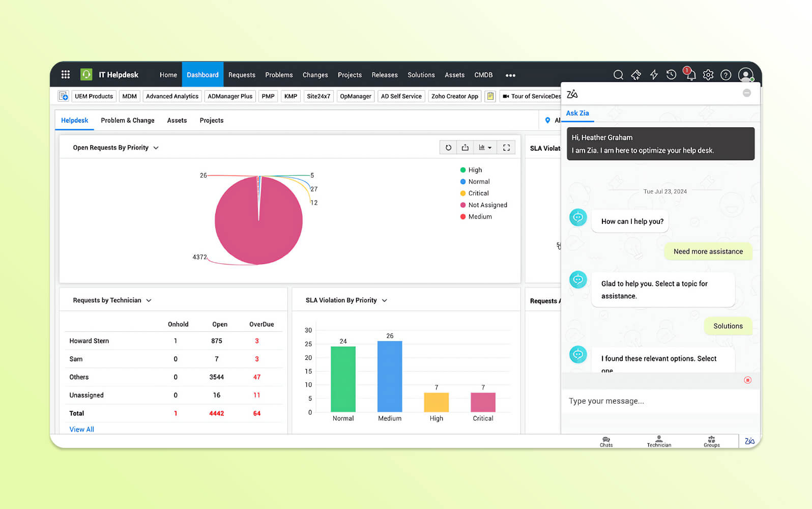
Task: Toggle Critical series in pie legend
Action: [x=474, y=193]
